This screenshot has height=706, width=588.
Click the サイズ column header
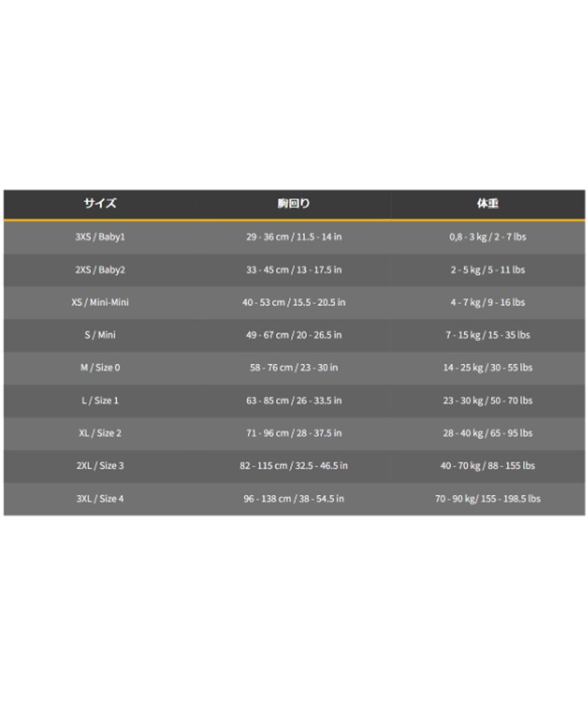click(100, 203)
